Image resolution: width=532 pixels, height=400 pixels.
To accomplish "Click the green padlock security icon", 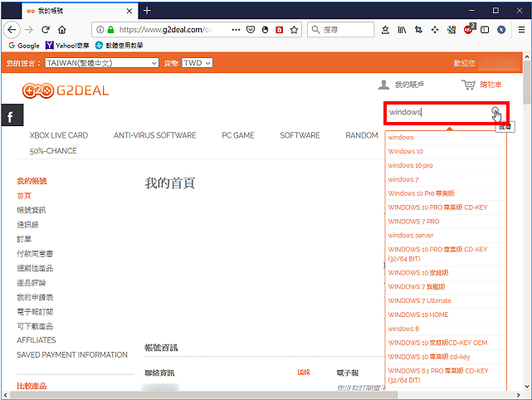I will pyautogui.click(x=110, y=30).
